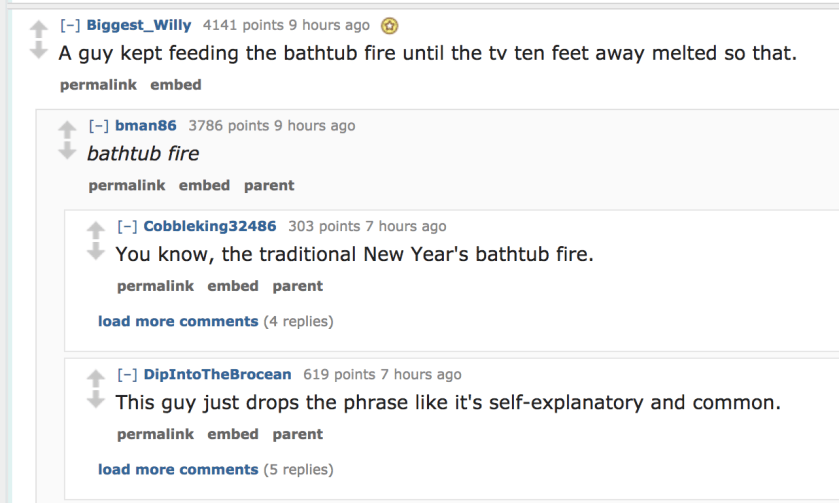The height and width of the screenshot is (503, 839).
Task: Load 4 more replies under Cobbleking32486
Action: click(x=178, y=321)
